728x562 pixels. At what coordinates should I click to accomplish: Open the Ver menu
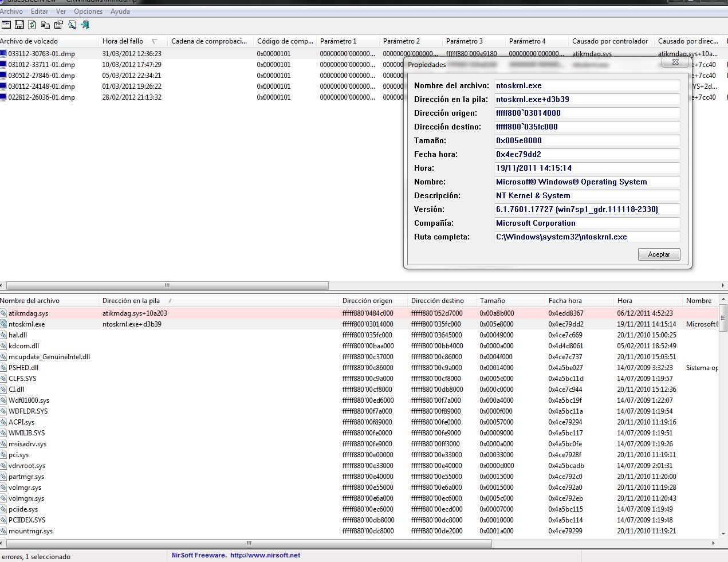coord(61,11)
